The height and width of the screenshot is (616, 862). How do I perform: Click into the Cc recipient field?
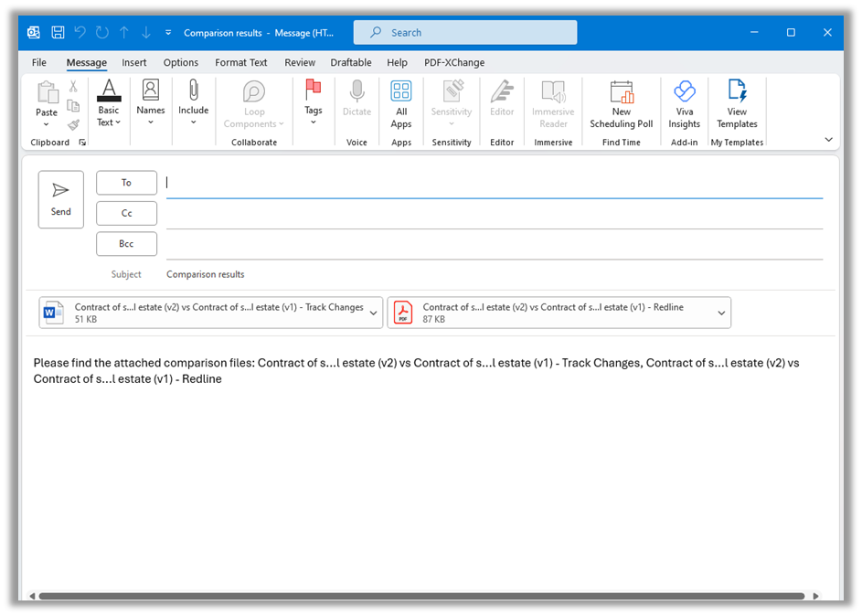(x=495, y=214)
